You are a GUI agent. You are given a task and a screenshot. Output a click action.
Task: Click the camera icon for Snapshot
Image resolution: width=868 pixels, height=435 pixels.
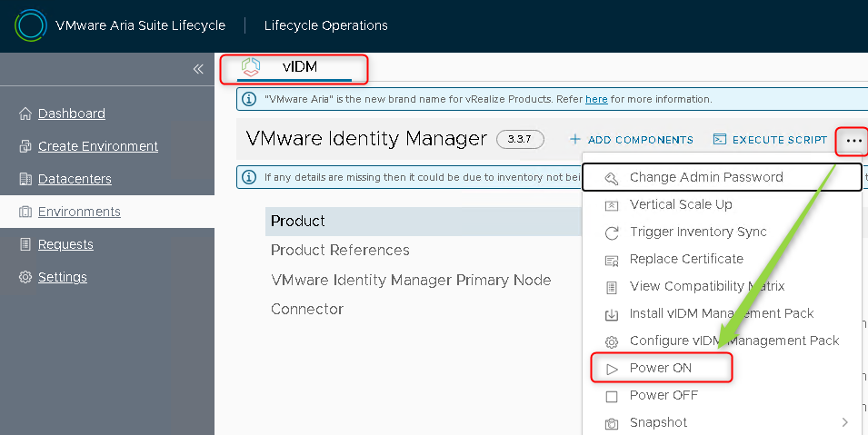click(611, 423)
